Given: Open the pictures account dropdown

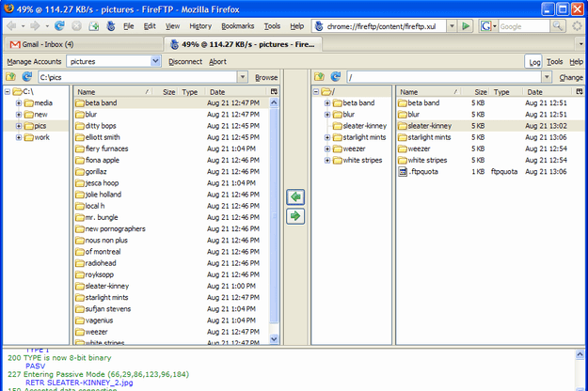Looking at the screenshot, I should [x=155, y=61].
